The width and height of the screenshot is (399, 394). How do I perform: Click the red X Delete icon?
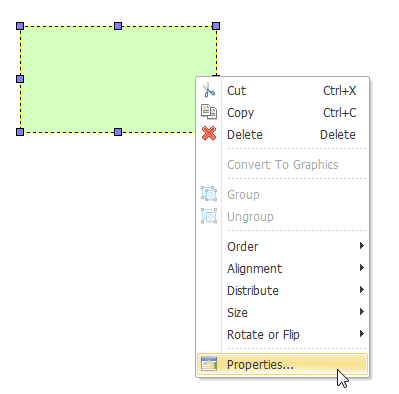209,133
